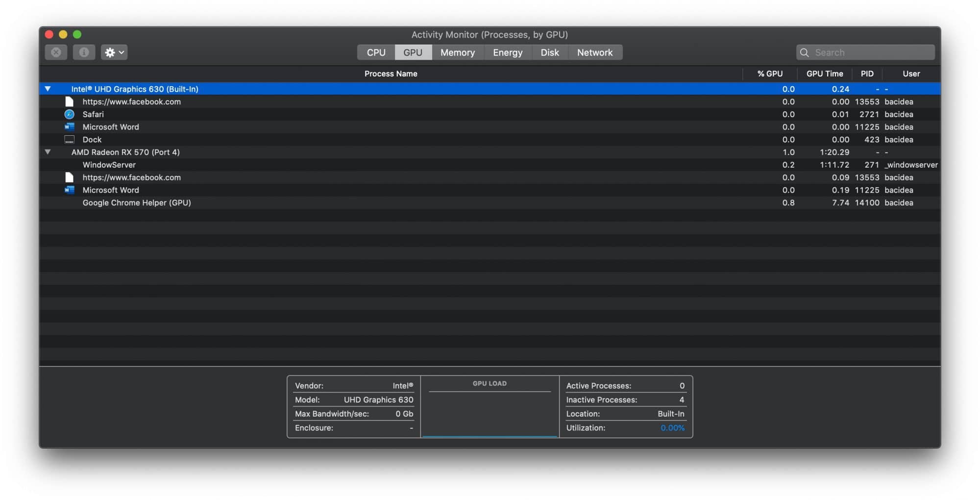
Task: Open the Memory tab
Action: click(458, 52)
